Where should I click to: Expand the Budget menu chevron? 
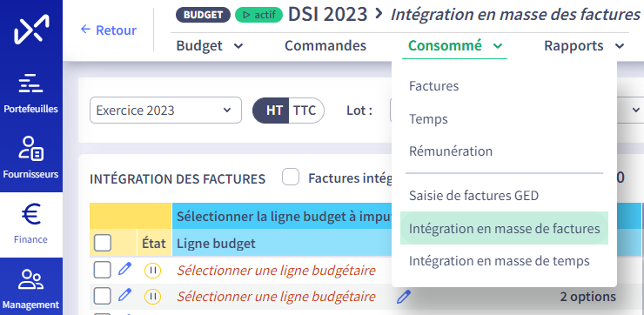[x=238, y=46]
